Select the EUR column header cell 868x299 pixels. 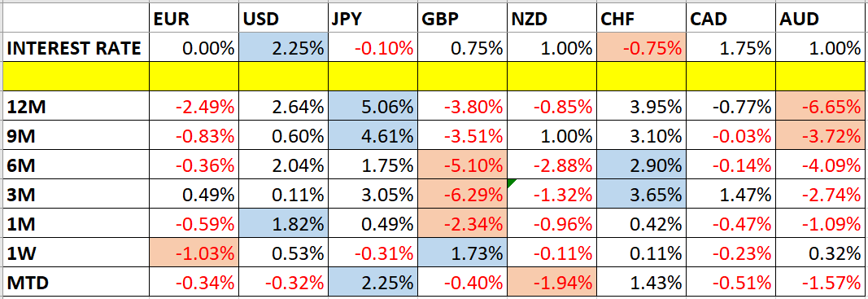point(194,20)
